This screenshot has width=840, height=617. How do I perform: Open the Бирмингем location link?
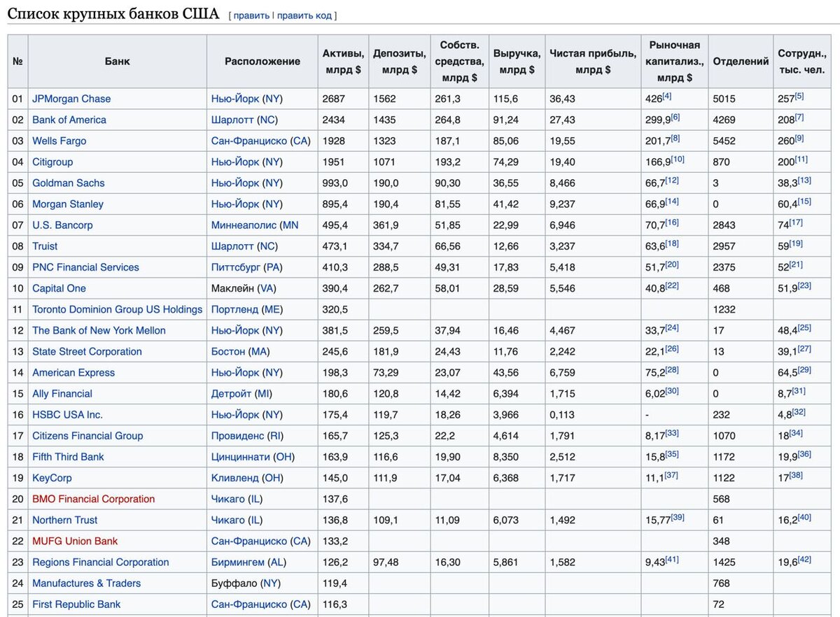[x=238, y=562]
